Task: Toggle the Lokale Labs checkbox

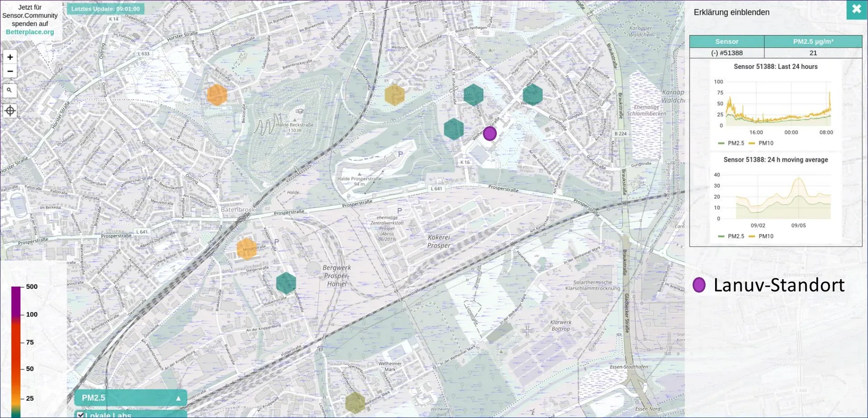Action: click(81, 415)
